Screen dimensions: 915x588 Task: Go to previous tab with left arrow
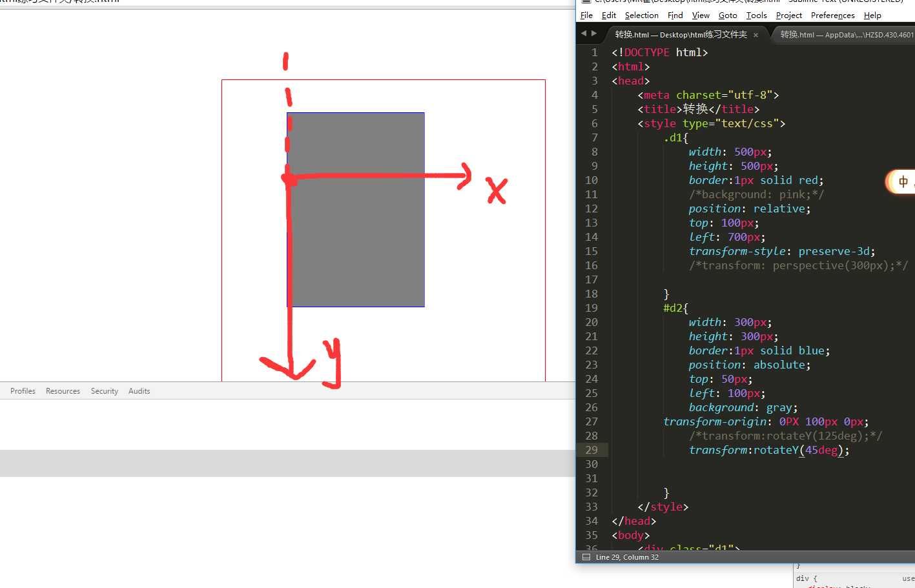click(x=584, y=34)
